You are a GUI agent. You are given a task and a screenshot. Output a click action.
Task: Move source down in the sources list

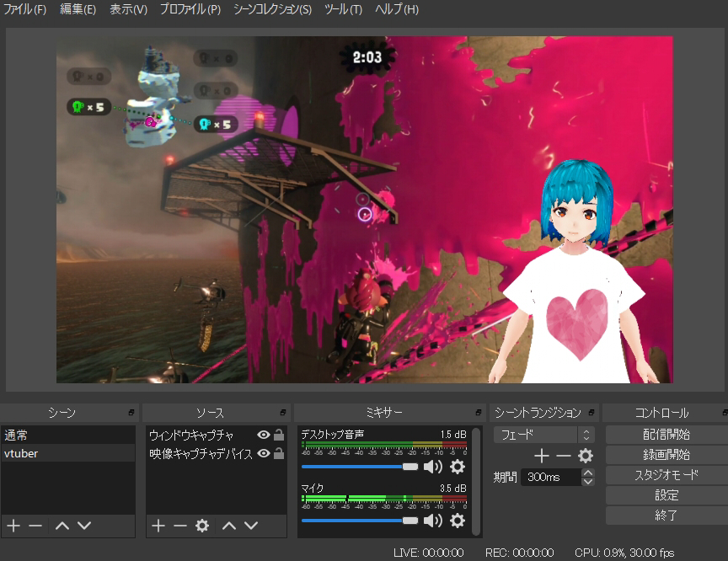[x=251, y=526]
